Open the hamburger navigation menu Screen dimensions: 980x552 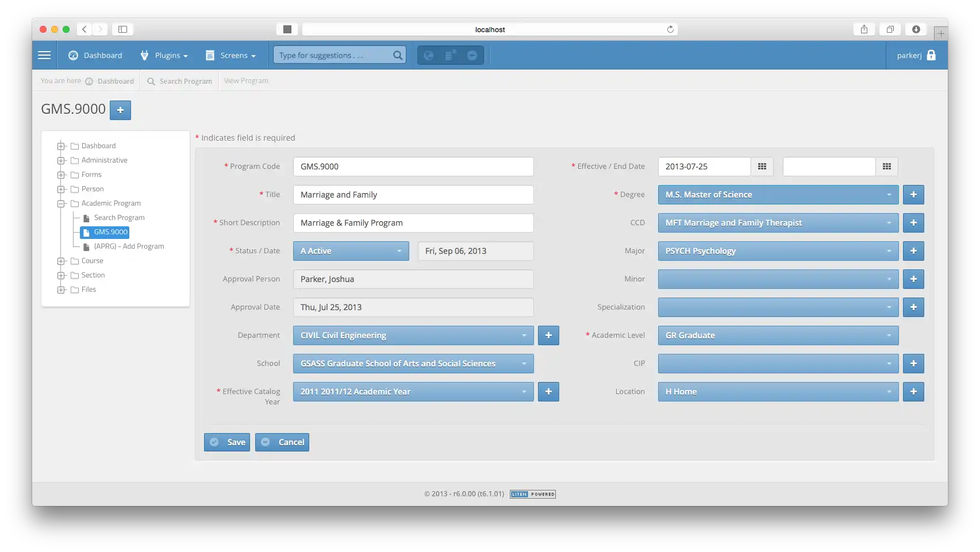tap(44, 55)
